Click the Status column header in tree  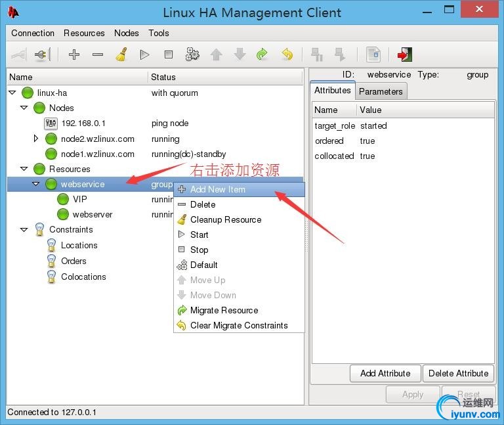pyautogui.click(x=225, y=78)
